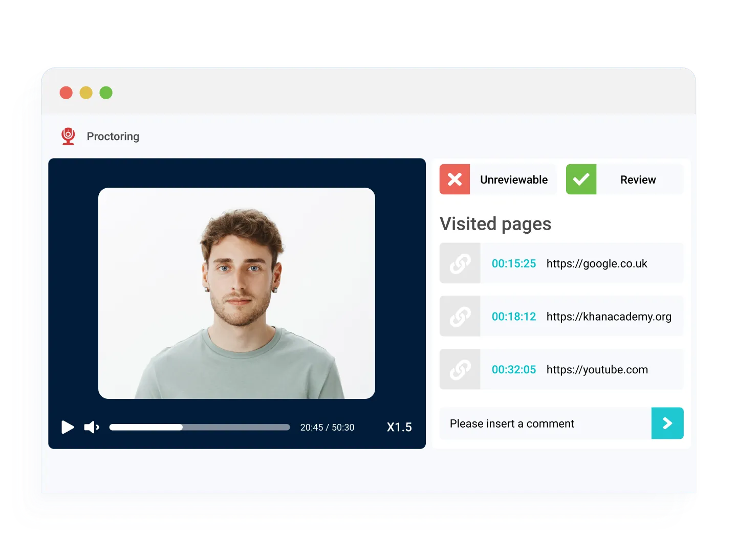Click the timestamp 00:15:25

point(513,263)
